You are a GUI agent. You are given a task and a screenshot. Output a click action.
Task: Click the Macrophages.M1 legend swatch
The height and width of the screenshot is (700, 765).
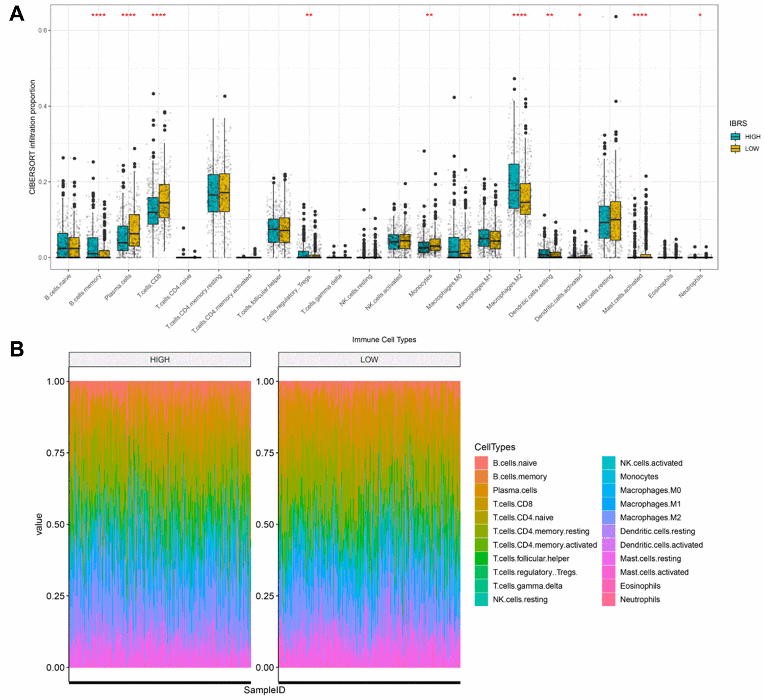coord(608,504)
